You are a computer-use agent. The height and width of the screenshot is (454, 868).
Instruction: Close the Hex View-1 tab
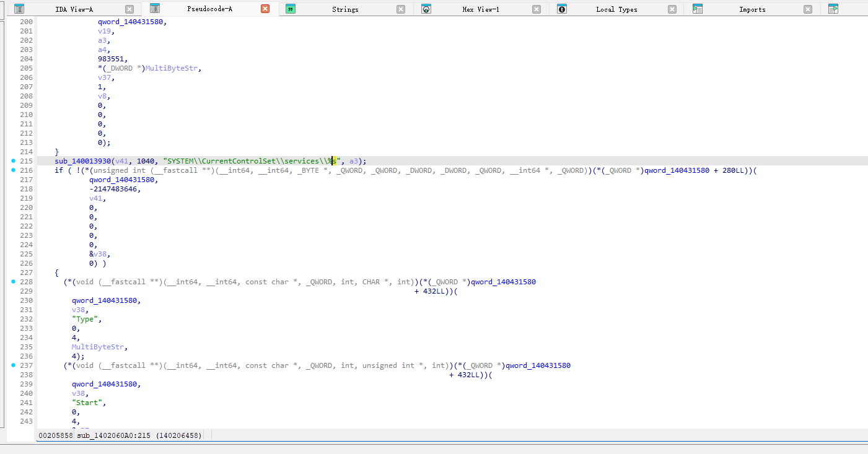pos(537,9)
